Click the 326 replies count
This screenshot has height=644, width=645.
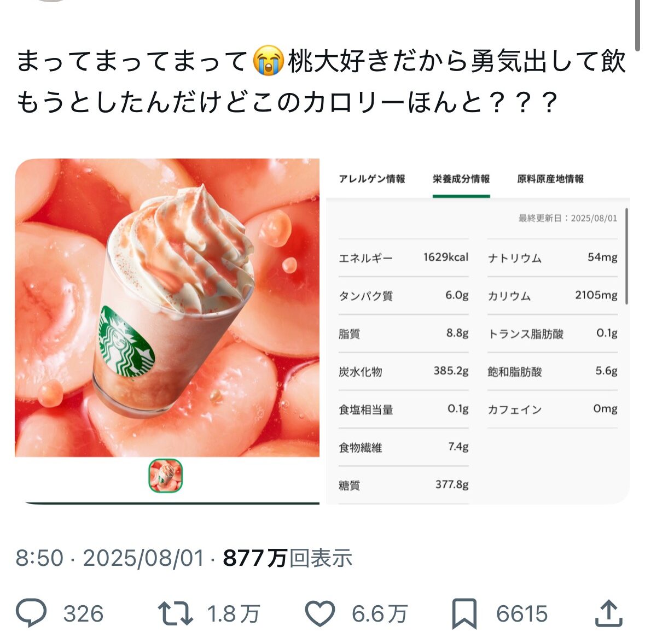pyautogui.click(x=84, y=614)
